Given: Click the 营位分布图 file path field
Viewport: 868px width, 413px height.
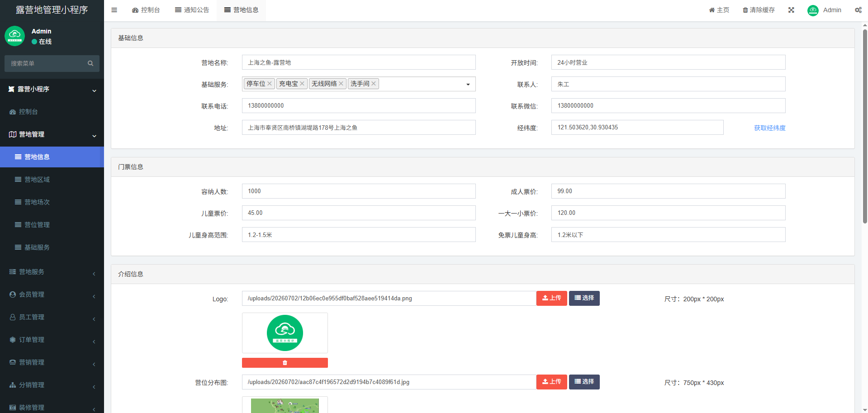Looking at the screenshot, I should pyautogui.click(x=389, y=382).
